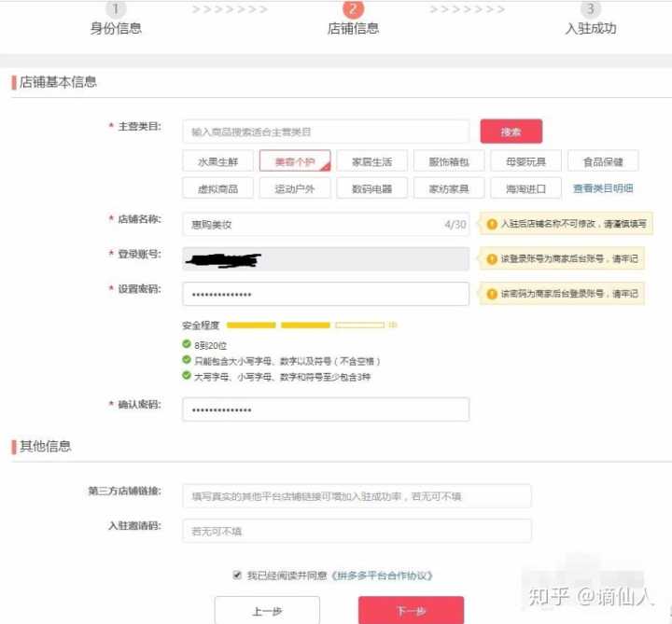Click the warning icon beside 该登录账号为商家后台账号

click(492, 258)
